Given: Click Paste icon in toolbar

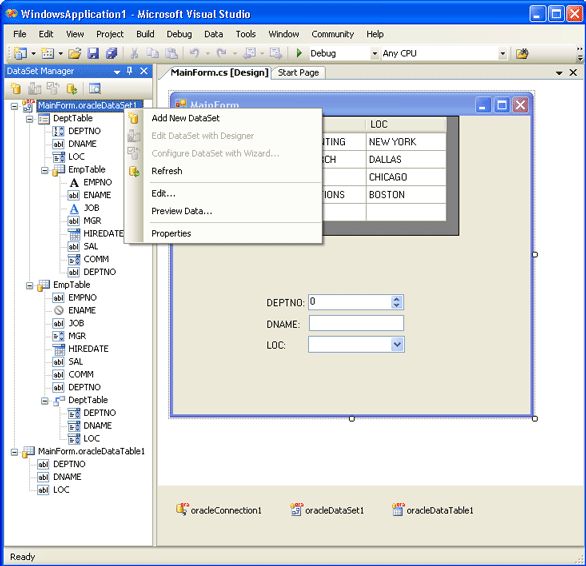Looking at the screenshot, I should pos(171,53).
